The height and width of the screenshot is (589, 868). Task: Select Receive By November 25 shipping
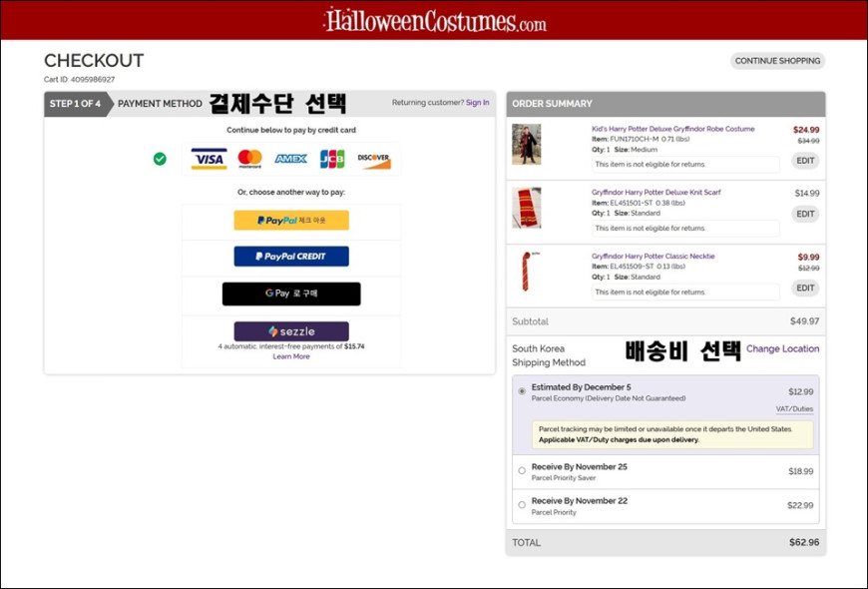pyautogui.click(x=522, y=471)
